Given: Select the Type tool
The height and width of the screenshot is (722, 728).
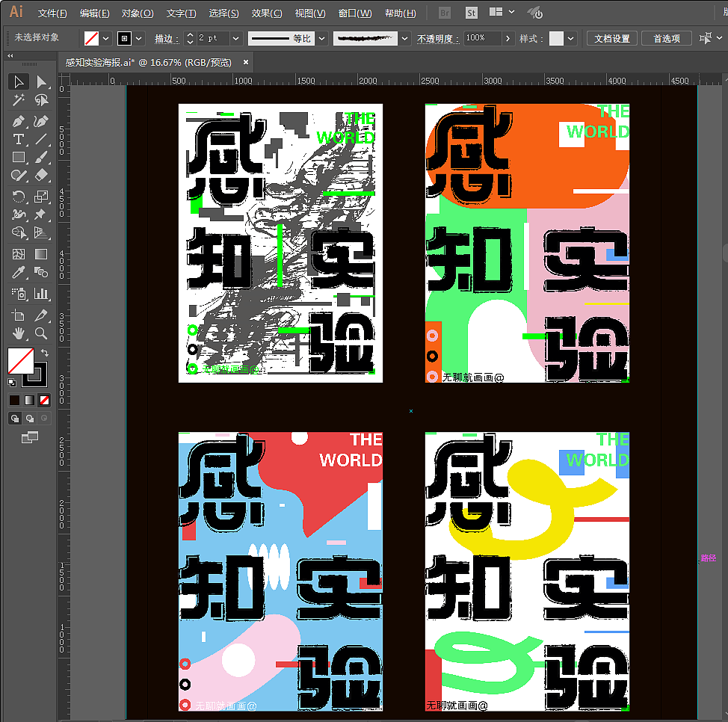Looking at the screenshot, I should 19,139.
